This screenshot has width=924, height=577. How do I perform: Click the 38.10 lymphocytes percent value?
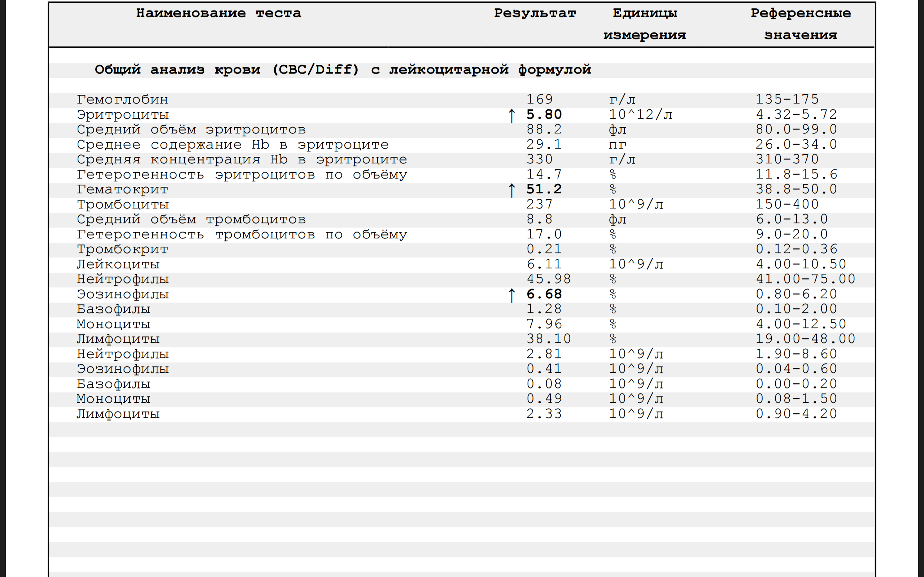[548, 339]
